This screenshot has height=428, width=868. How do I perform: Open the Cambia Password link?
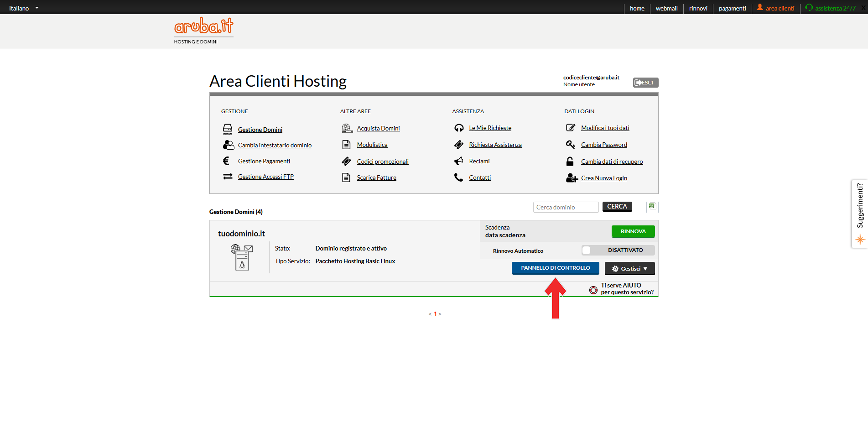tap(604, 145)
